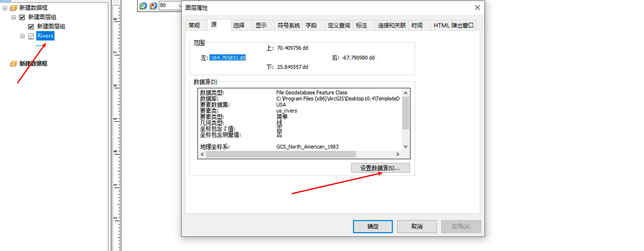Click horizontal scroll right arrow in data source
The height and width of the screenshot is (251, 644).
(x=397, y=154)
